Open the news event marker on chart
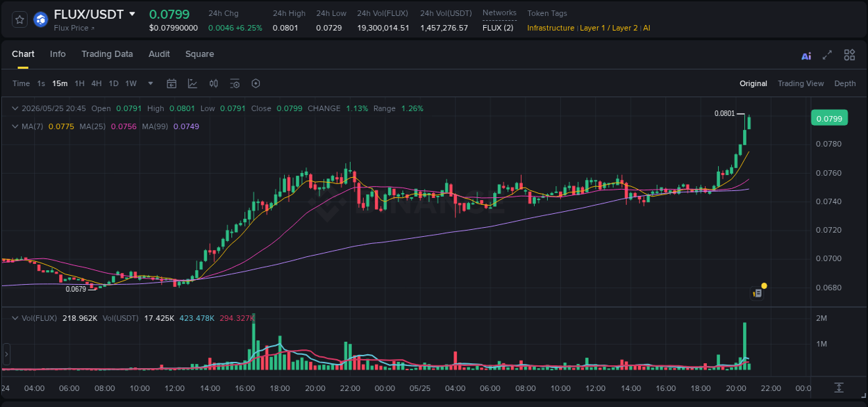Image resolution: width=868 pixels, height=407 pixels. (x=758, y=293)
